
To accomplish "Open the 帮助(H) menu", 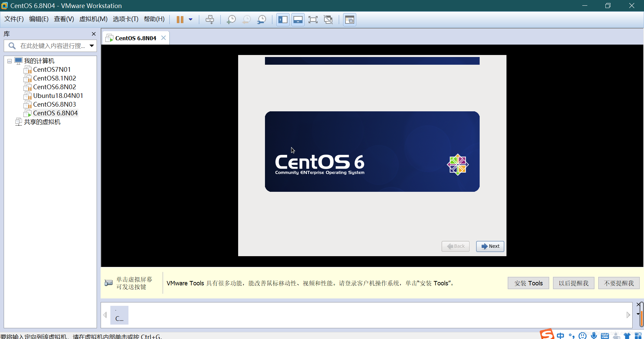I will (x=154, y=19).
